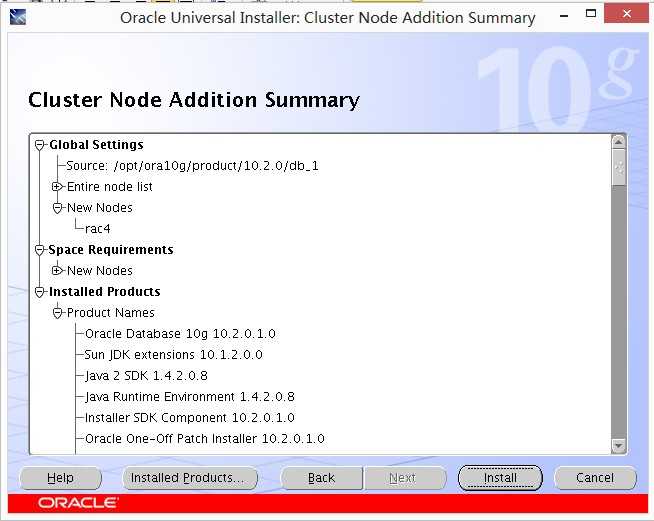Cancel the node addition installer

(x=595, y=478)
